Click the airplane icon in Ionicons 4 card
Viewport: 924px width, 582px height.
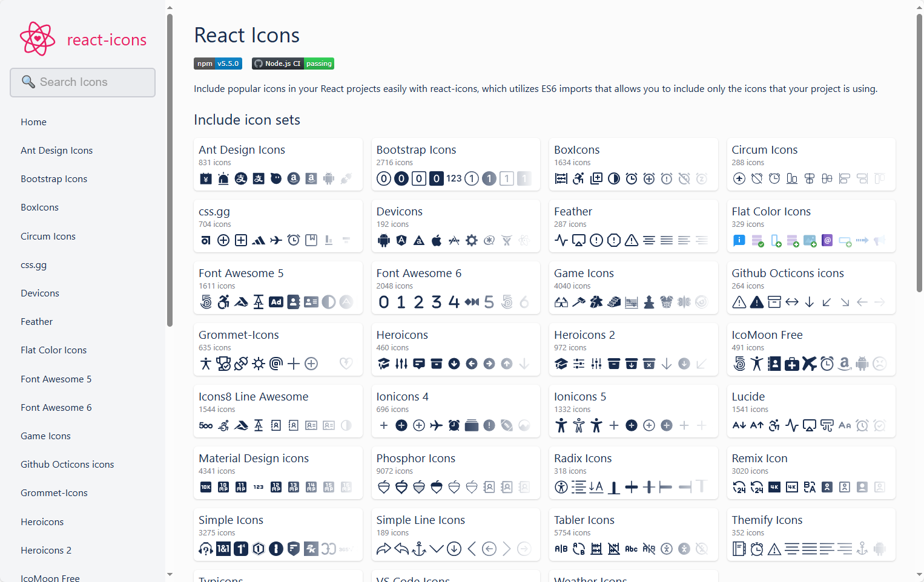click(437, 425)
